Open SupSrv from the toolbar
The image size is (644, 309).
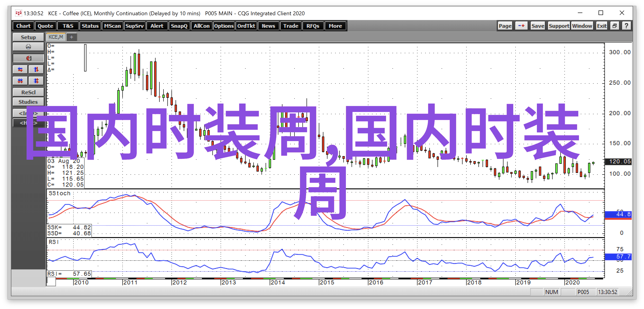[x=134, y=26]
